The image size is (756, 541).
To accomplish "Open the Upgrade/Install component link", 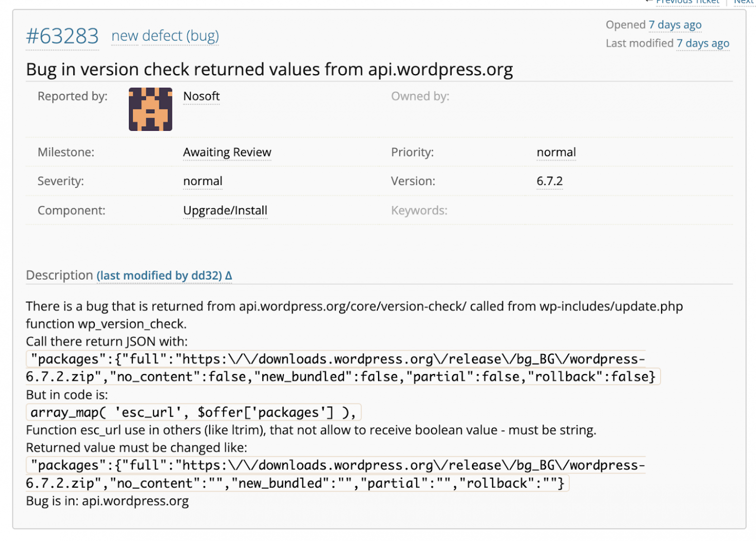I will 225,210.
